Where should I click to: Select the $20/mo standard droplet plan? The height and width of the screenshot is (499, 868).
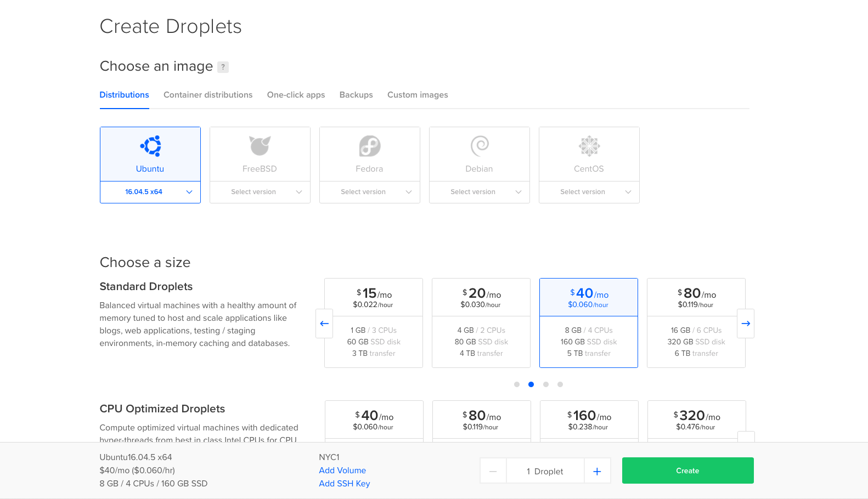[481, 322]
